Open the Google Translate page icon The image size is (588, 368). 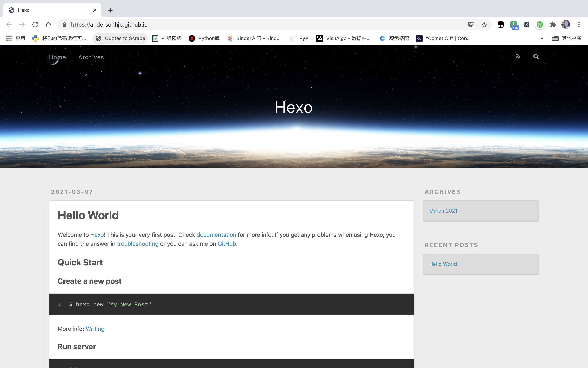[471, 25]
